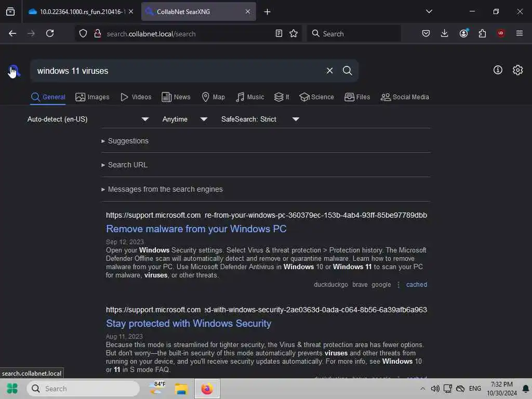Close the 10.0.22364.1000.rs_fun tab
The width and height of the screenshot is (532, 399).
[x=131, y=11]
